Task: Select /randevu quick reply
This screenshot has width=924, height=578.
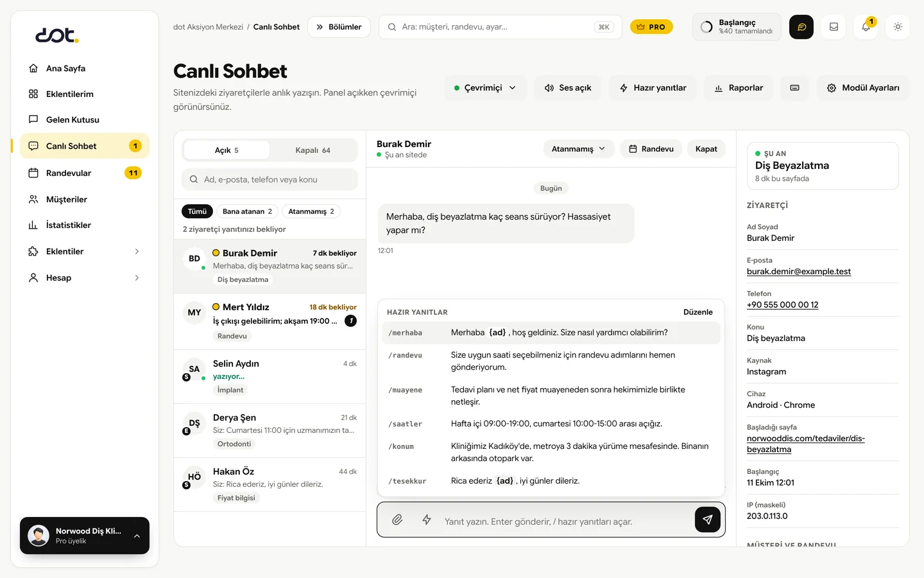Action: point(551,361)
